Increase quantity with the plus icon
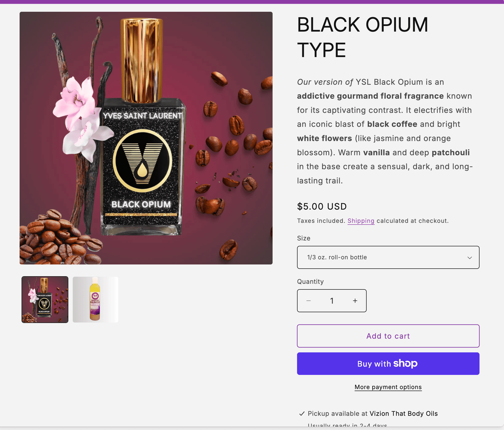This screenshot has height=430, width=504. point(355,301)
